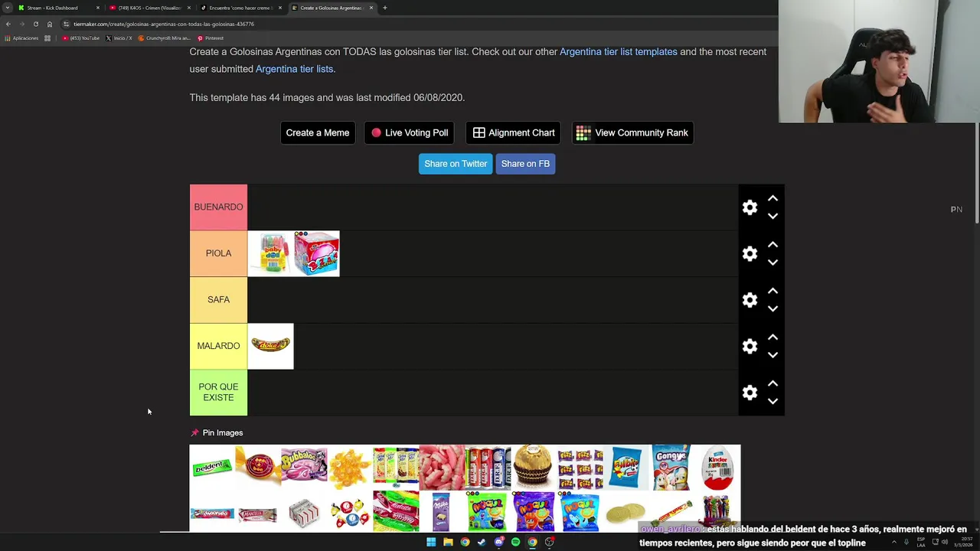Viewport: 980px width, 551px height.
Task: Share tier list on FB
Action: point(525,164)
